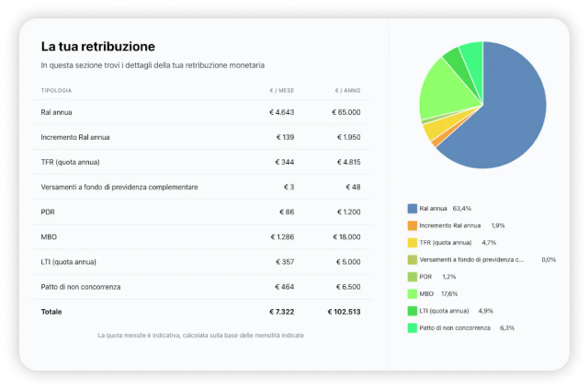
Task: Click the LTI (quota annua) legend swatch
Action: (x=412, y=311)
